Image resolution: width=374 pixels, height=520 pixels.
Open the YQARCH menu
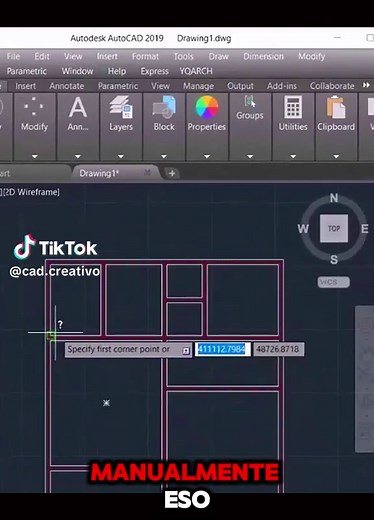(x=196, y=71)
